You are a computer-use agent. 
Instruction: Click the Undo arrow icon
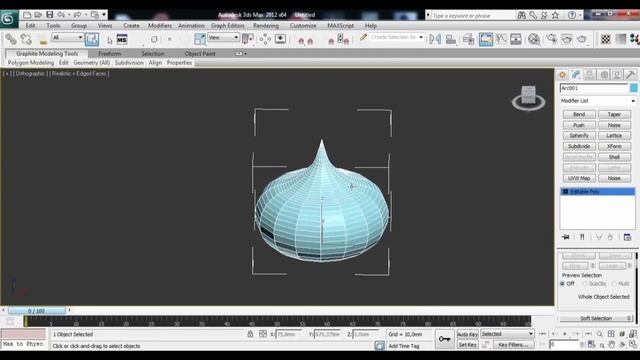61,15
